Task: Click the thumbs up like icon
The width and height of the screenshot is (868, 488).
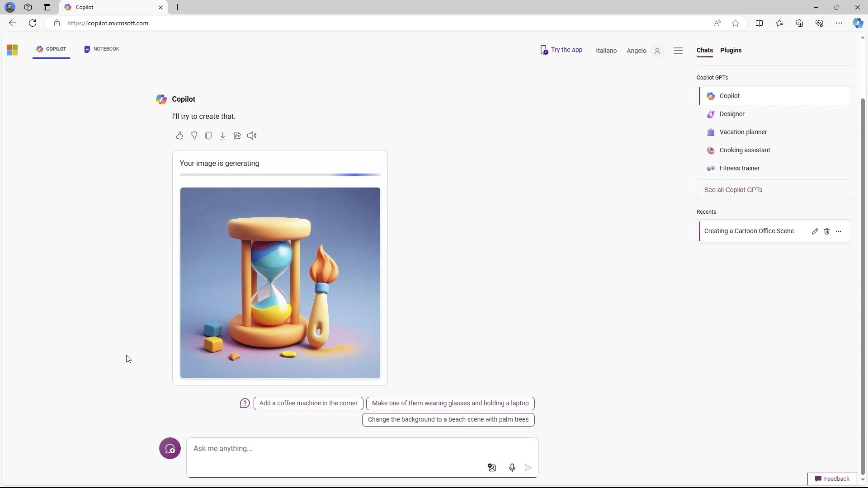Action: [x=179, y=136]
